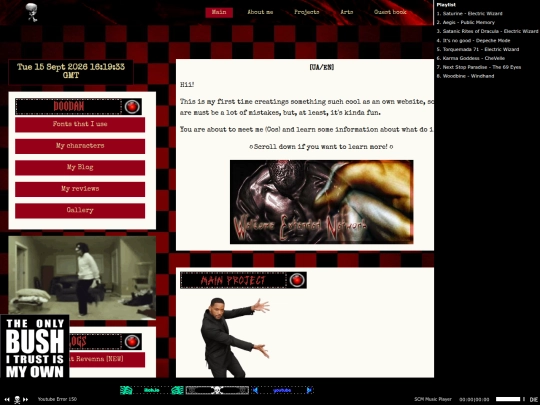Click the Welcome Extended Network banner image
Viewport: 540px width, 405px height.
click(322, 202)
